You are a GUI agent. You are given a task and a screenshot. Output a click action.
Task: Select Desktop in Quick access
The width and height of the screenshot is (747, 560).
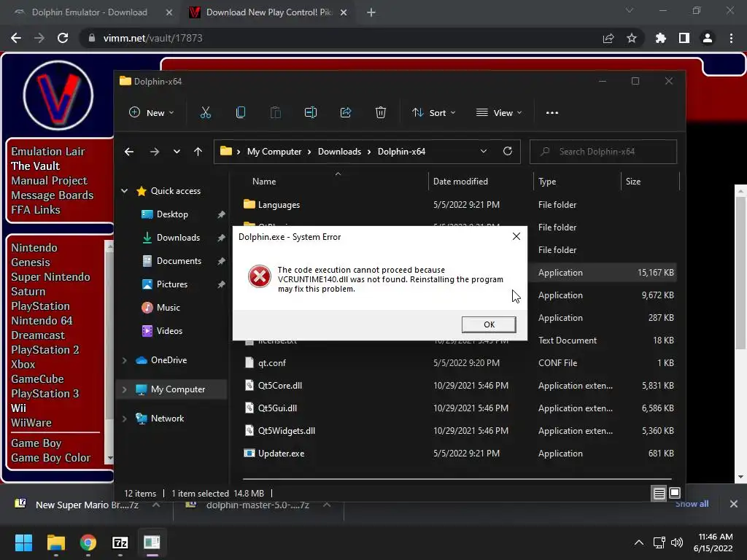tap(172, 214)
